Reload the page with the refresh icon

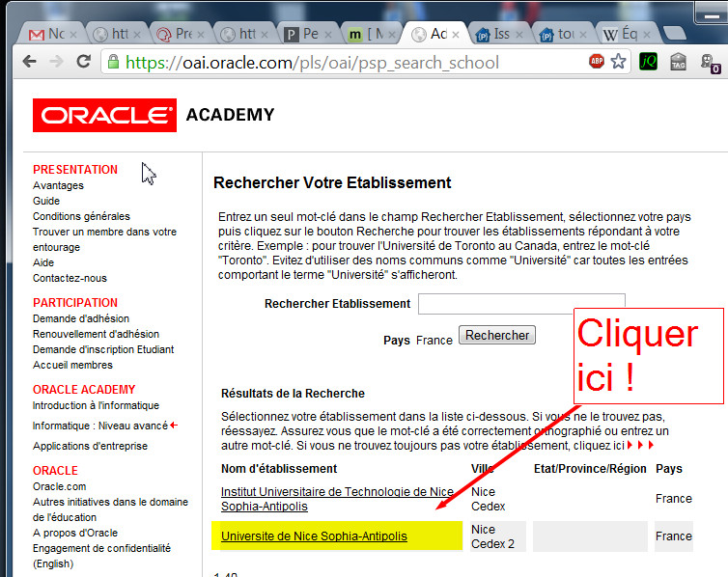pyautogui.click(x=84, y=61)
